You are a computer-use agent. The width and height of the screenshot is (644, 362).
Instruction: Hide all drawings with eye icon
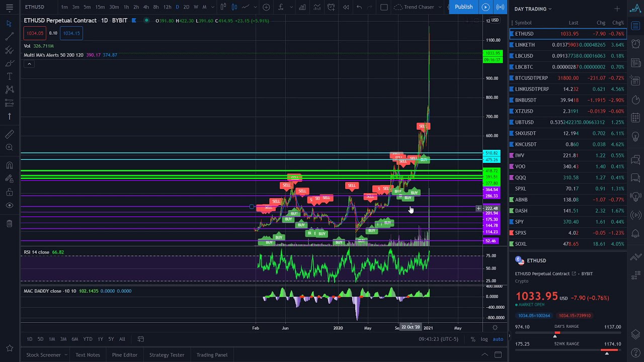[x=9, y=205]
